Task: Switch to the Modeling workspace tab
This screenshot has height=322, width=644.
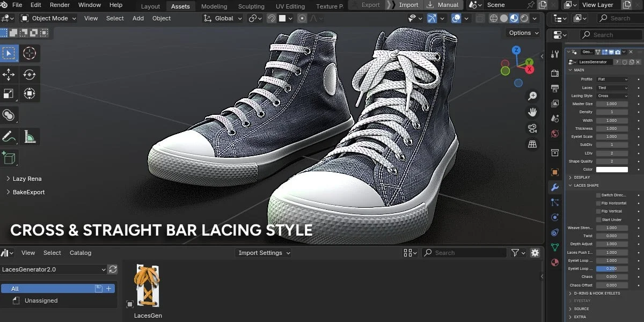Action: click(x=214, y=6)
